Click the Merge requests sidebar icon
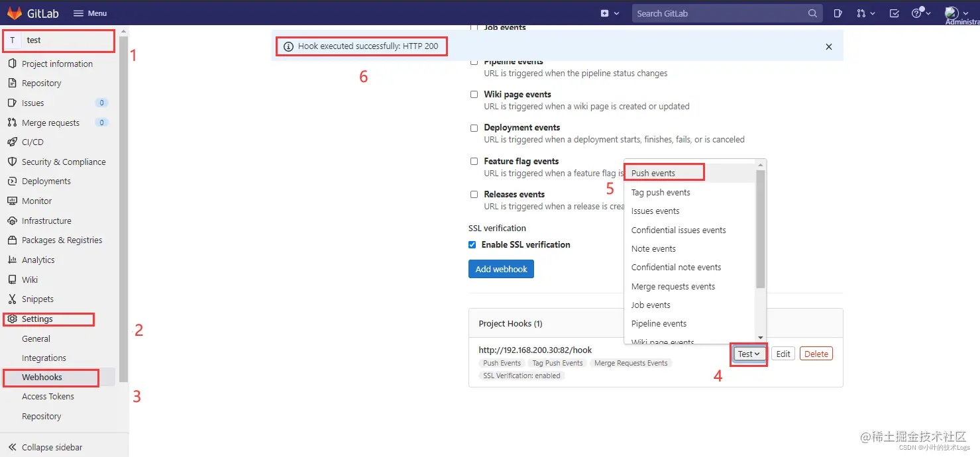 12,123
